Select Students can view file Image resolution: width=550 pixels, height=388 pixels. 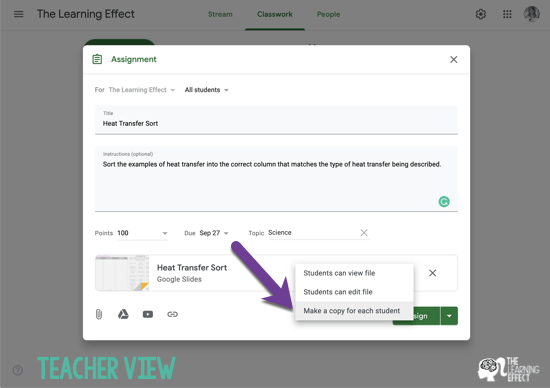[x=354, y=273]
